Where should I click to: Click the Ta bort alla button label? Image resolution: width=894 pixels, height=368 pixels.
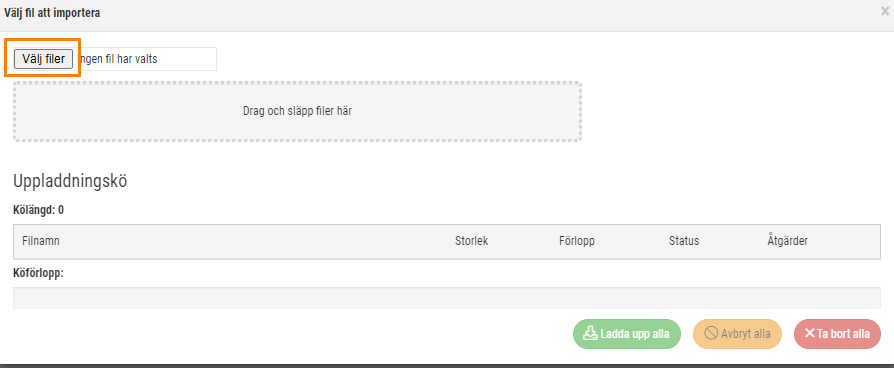tap(843, 334)
